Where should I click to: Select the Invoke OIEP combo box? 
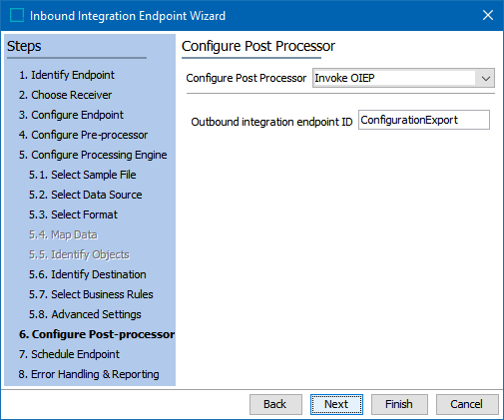click(x=403, y=78)
